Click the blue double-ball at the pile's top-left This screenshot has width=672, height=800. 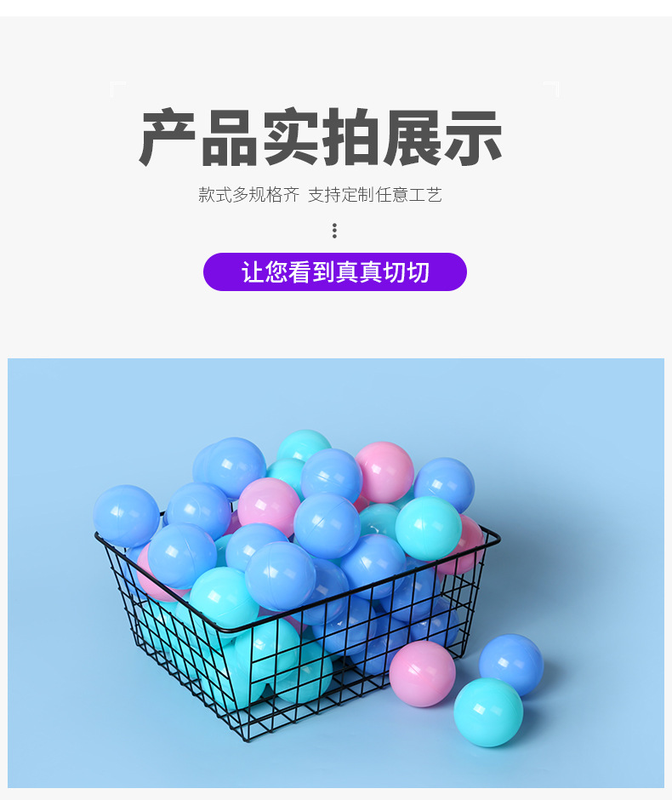(230, 466)
